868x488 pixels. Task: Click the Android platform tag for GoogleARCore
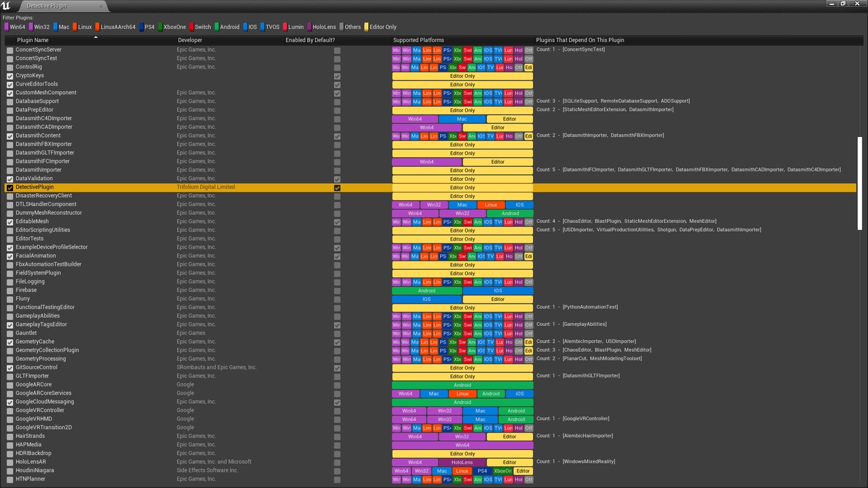point(462,385)
